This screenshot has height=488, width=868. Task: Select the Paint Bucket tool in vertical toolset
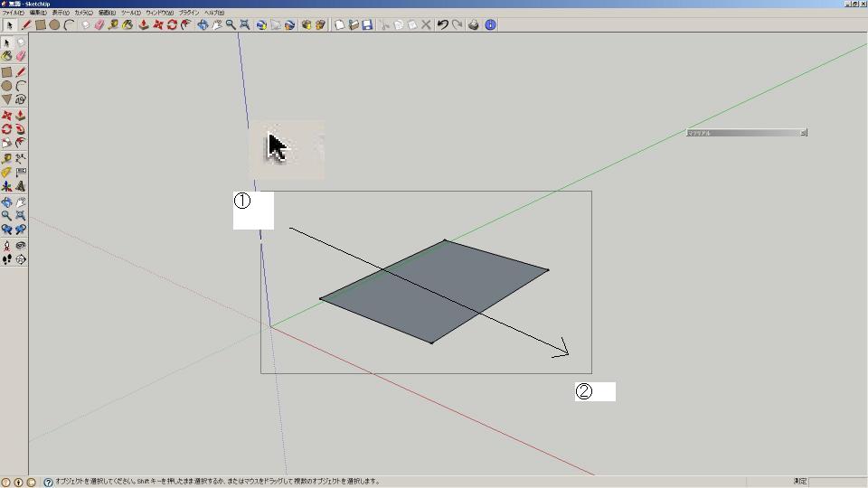[6, 56]
